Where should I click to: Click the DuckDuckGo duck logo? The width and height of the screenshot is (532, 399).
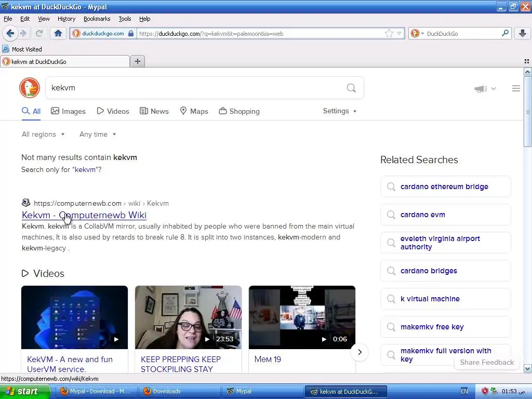[30, 88]
